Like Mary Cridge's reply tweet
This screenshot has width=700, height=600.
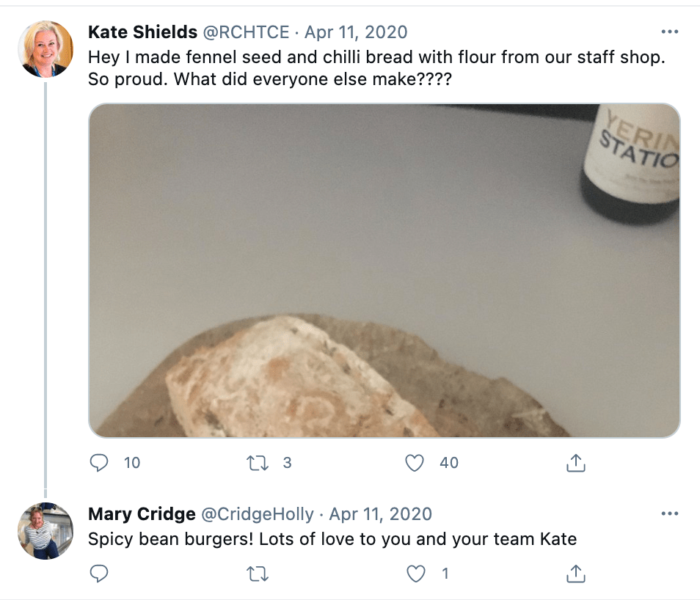point(415,574)
